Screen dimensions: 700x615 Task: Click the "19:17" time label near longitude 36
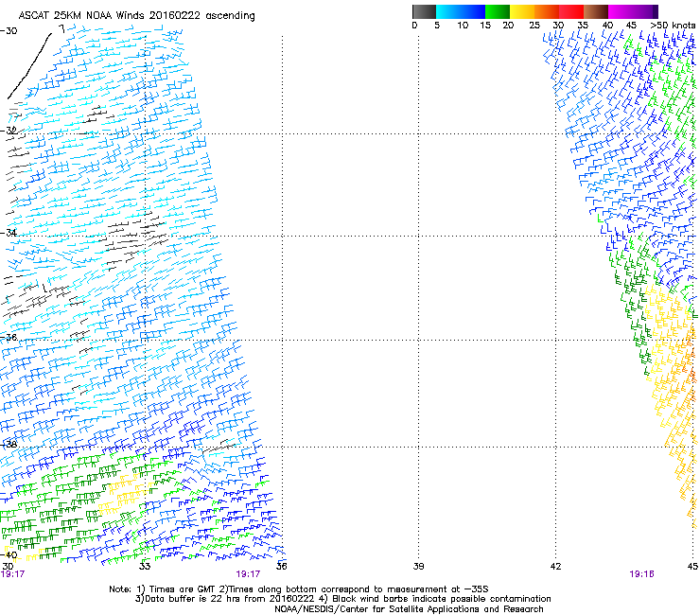[x=248, y=574]
